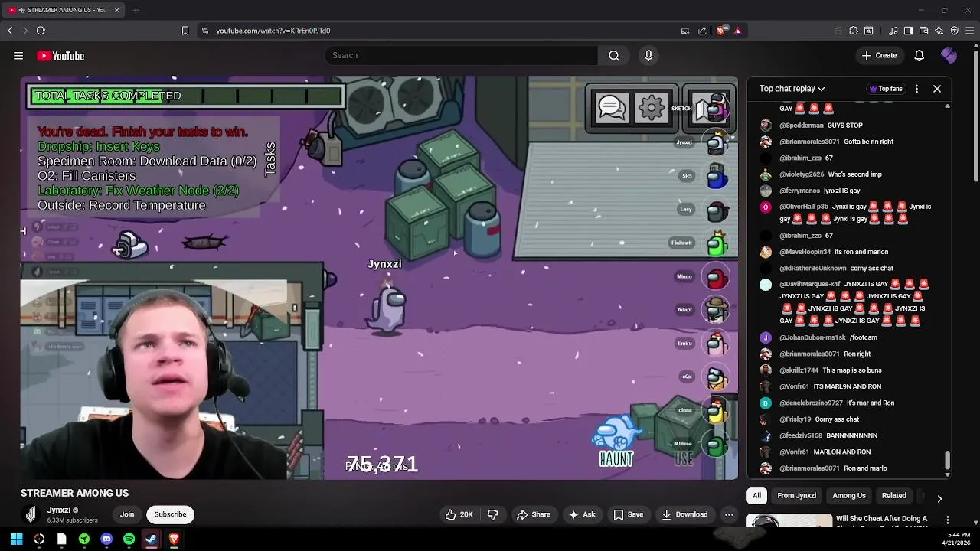Switch to the STREAMER AMONG US browser tab
The height and width of the screenshot is (551, 980).
click(x=61, y=10)
